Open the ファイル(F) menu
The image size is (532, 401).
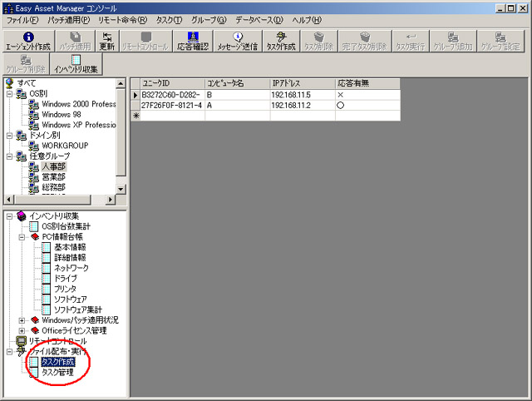(x=22, y=20)
